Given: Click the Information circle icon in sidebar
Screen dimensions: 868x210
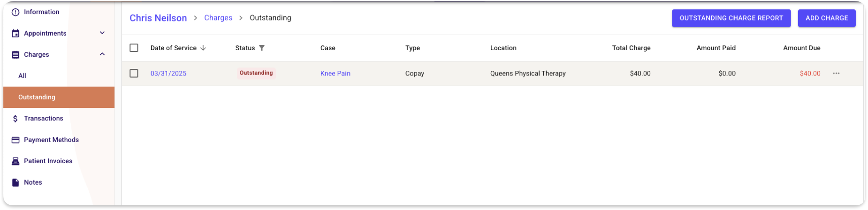Looking at the screenshot, I should pos(15,12).
